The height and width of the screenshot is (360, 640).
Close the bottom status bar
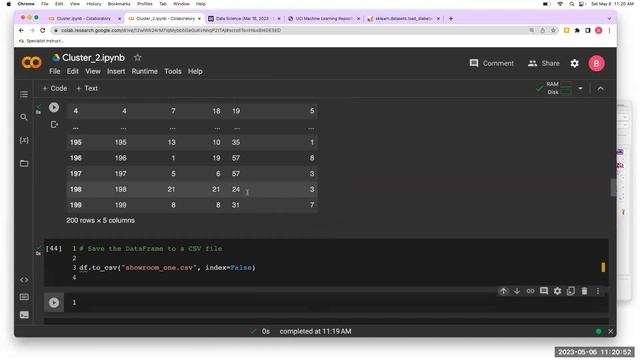pos(610,331)
